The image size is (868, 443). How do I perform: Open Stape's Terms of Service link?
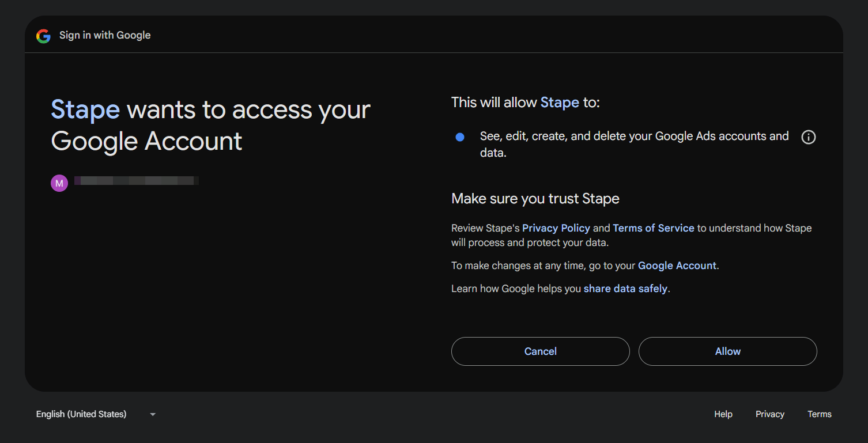(654, 228)
